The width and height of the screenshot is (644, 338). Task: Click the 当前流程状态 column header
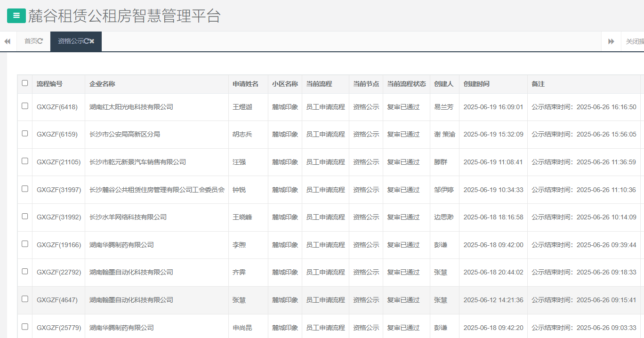click(x=406, y=84)
